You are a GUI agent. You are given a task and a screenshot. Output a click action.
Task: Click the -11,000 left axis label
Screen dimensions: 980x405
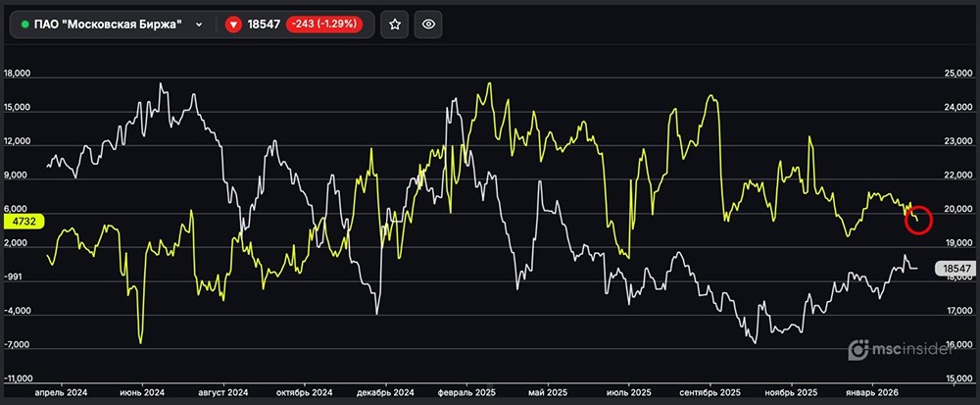[18, 379]
